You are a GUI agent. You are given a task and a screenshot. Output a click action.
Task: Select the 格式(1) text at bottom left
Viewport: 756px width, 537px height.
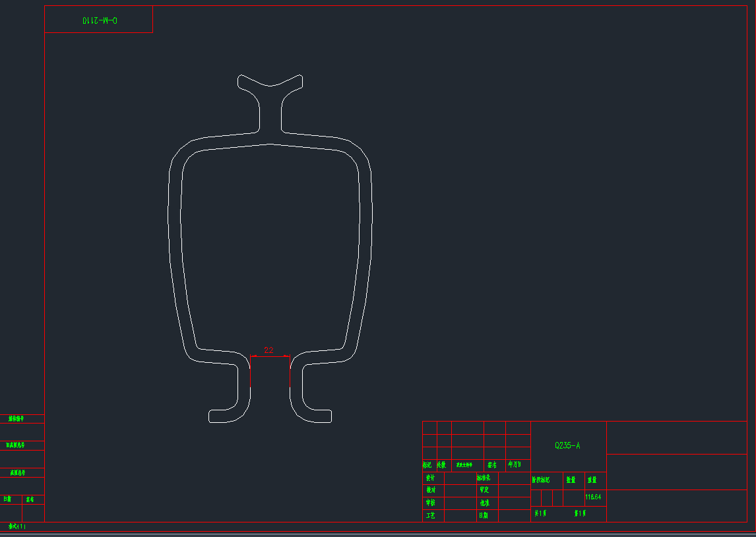coord(16,526)
